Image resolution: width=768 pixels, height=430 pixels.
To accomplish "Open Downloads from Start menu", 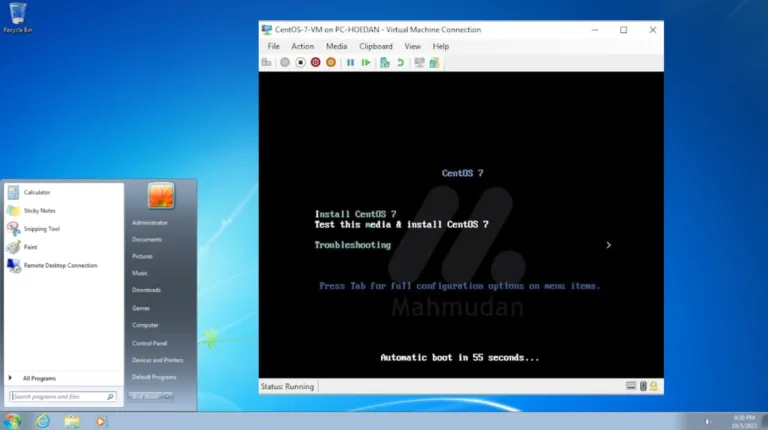I will pyautogui.click(x=146, y=290).
